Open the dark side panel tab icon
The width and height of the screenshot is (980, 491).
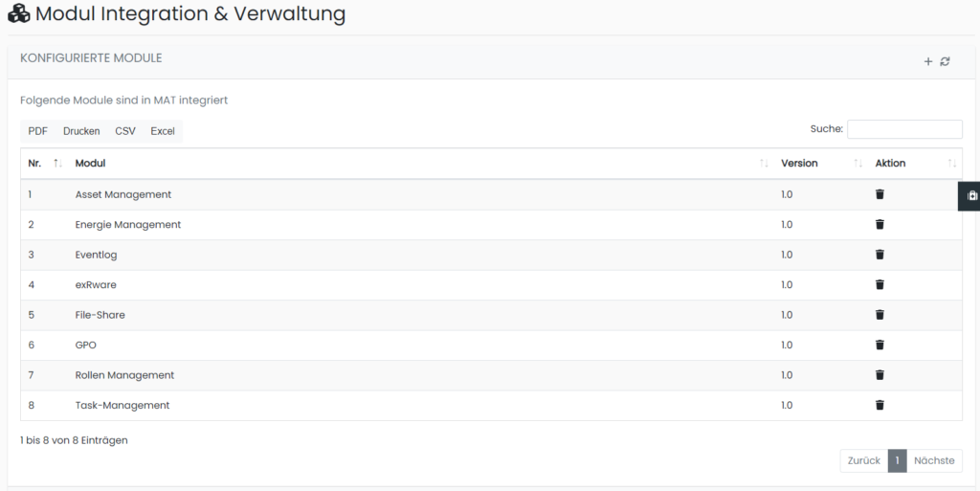(971, 195)
